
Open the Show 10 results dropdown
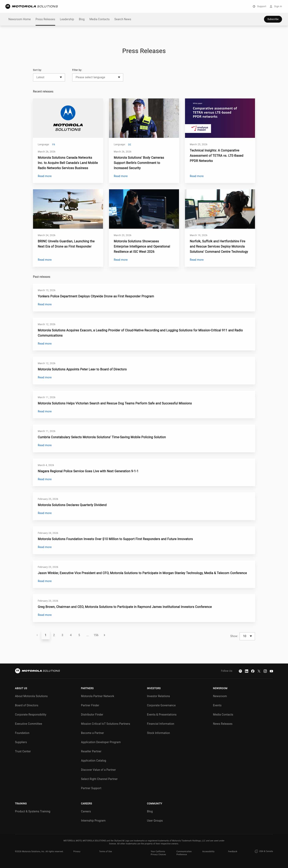point(247,636)
